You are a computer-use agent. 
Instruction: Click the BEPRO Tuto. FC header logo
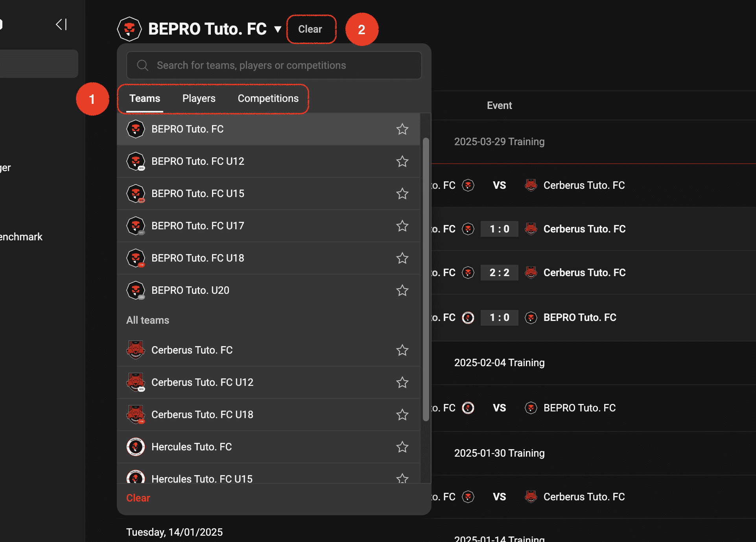point(129,29)
